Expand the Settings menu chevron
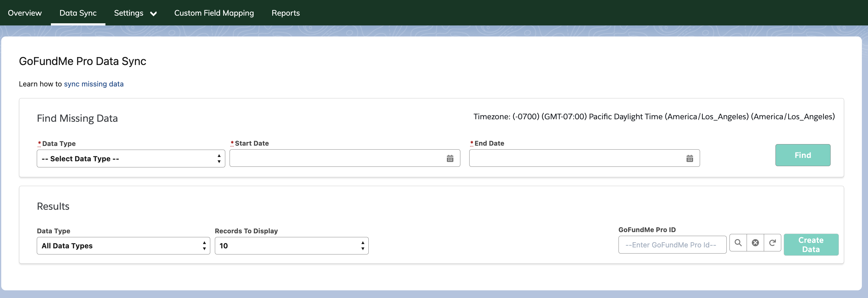This screenshot has width=868, height=298. [153, 13]
